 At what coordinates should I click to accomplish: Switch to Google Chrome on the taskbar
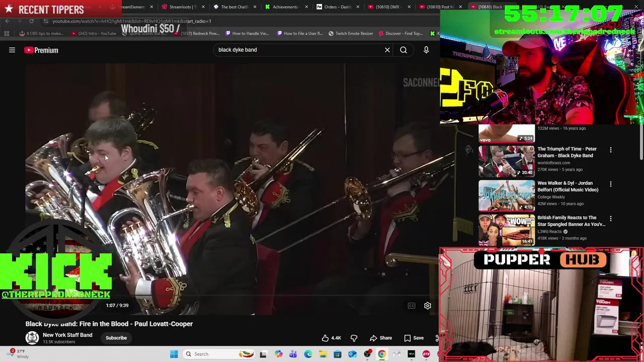click(382, 354)
